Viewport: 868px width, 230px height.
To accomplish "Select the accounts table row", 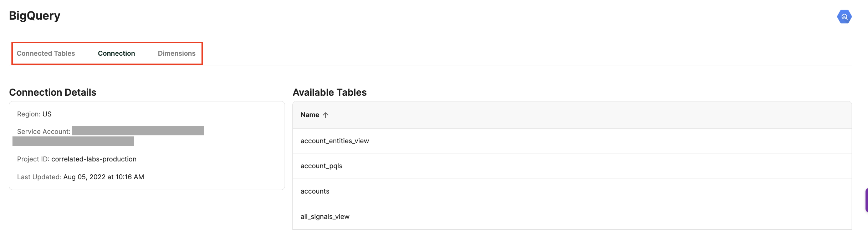I will [572, 191].
